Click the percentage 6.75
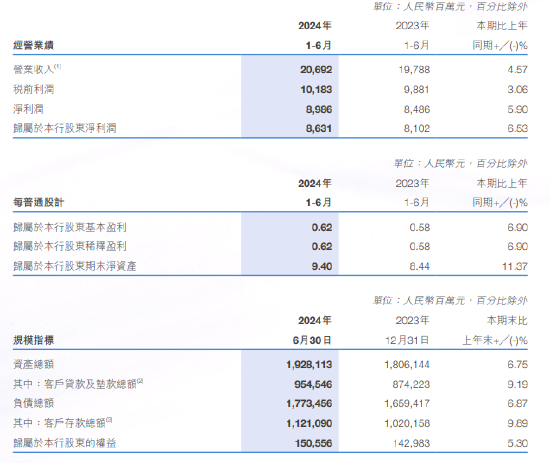 point(517,365)
